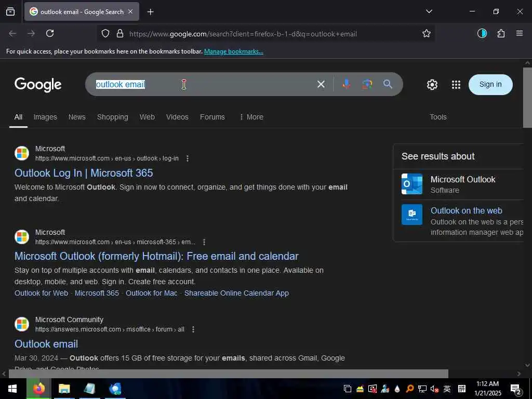Switch to Forums results tab
Screen dimensions: 532x399
(212, 117)
